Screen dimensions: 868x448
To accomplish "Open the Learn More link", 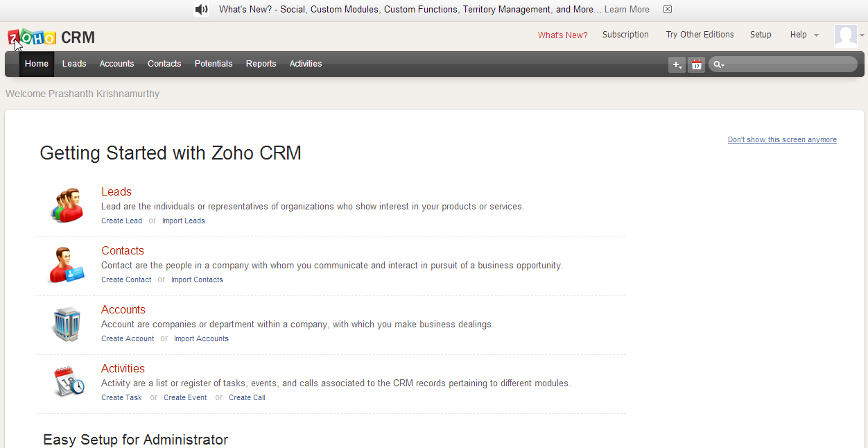I will pos(626,9).
